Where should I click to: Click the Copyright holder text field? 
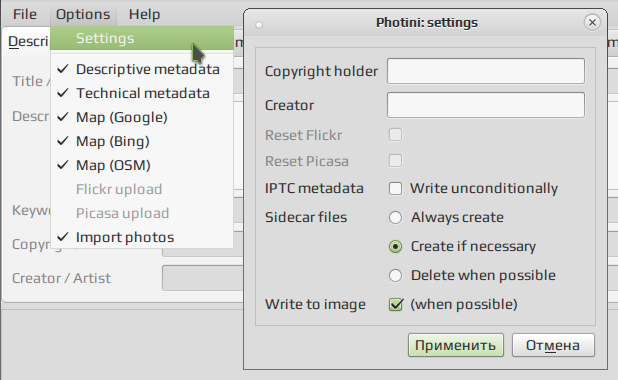point(486,71)
